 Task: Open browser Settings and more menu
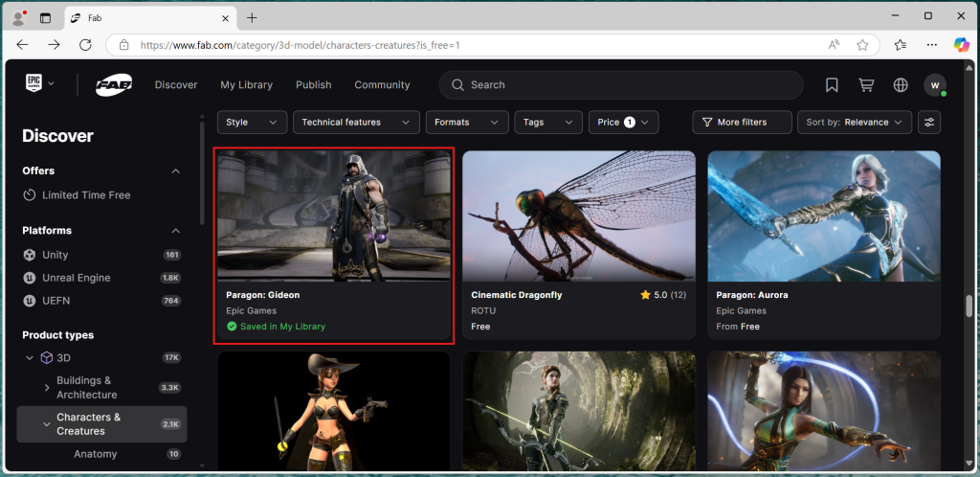[931, 45]
